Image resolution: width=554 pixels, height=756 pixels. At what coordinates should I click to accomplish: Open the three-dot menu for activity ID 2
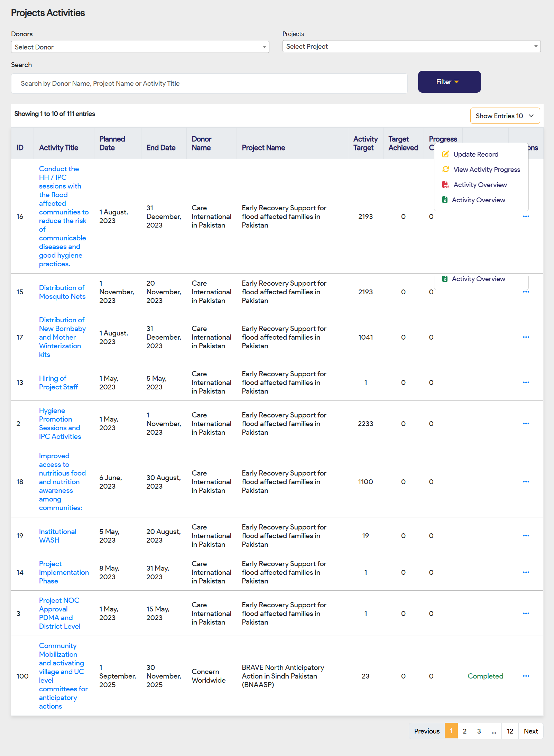click(x=526, y=424)
